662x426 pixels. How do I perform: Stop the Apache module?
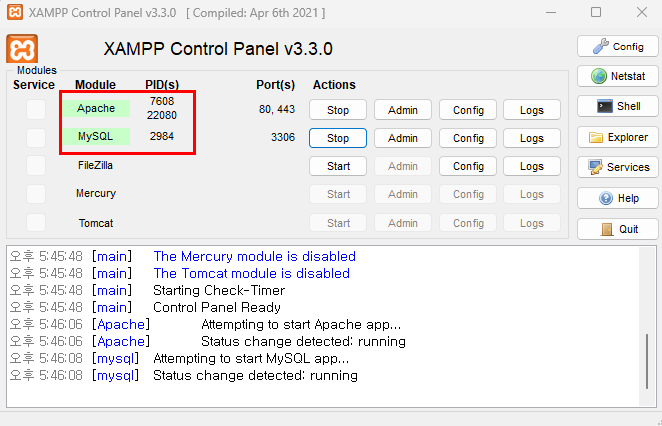tap(338, 109)
